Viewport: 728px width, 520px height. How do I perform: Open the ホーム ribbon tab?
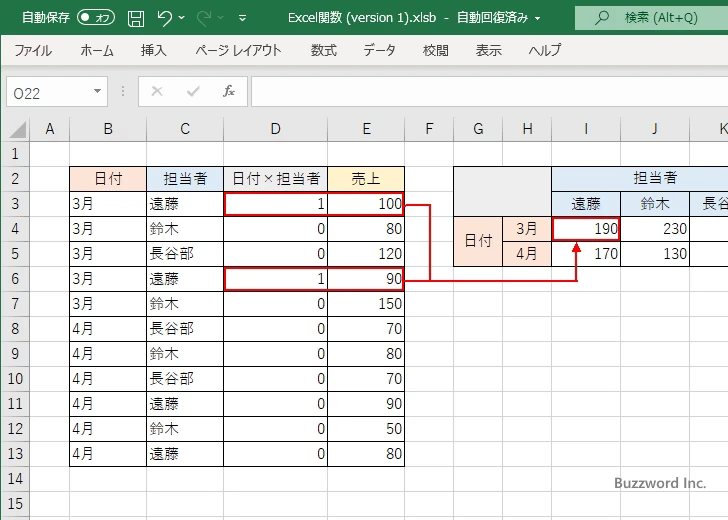(x=97, y=50)
